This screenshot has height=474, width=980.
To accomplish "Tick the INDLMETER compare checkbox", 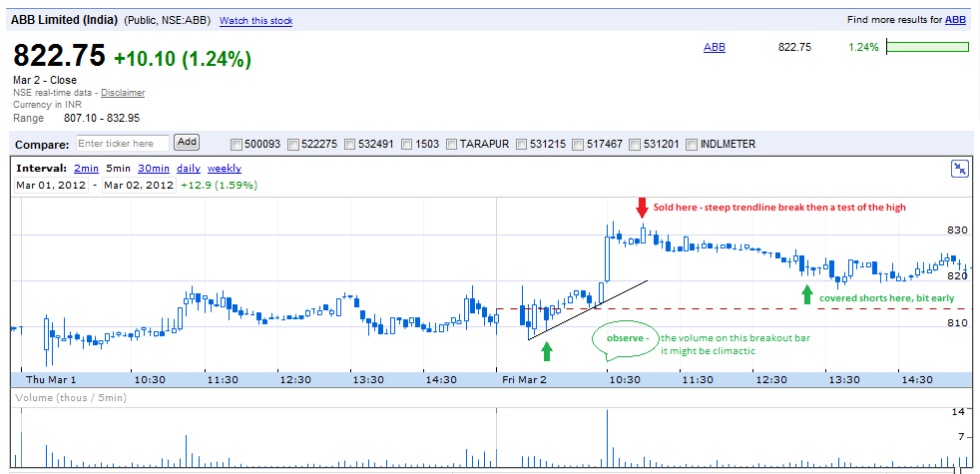I will coord(692,145).
